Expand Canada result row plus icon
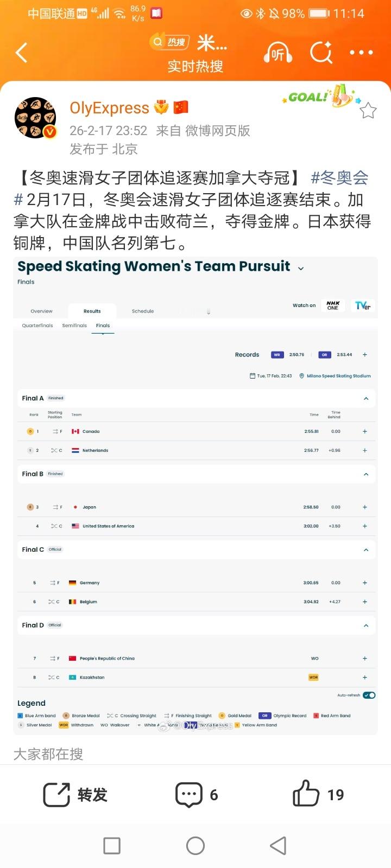The image size is (391, 868). coord(365,432)
